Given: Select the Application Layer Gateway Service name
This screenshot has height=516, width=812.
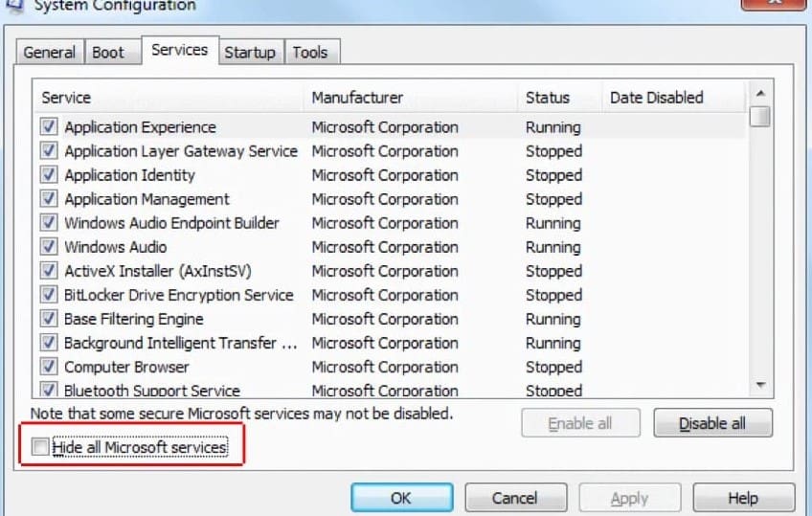Looking at the screenshot, I should pos(181,150).
